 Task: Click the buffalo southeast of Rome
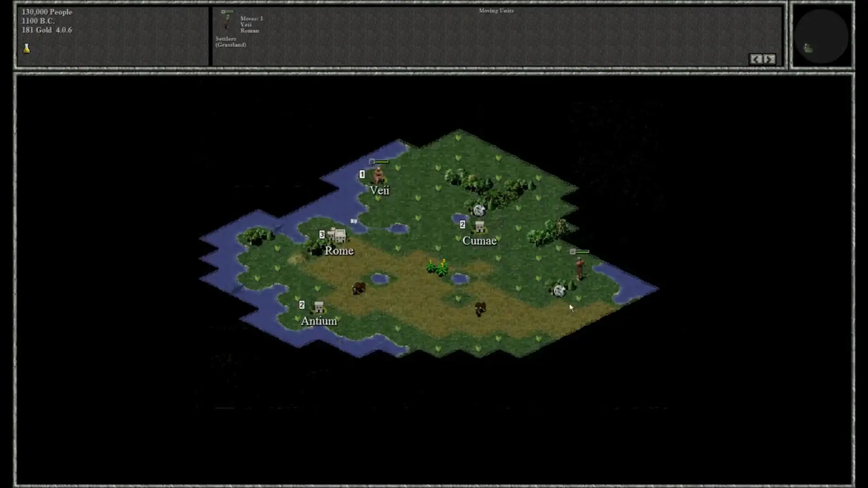coord(359,288)
